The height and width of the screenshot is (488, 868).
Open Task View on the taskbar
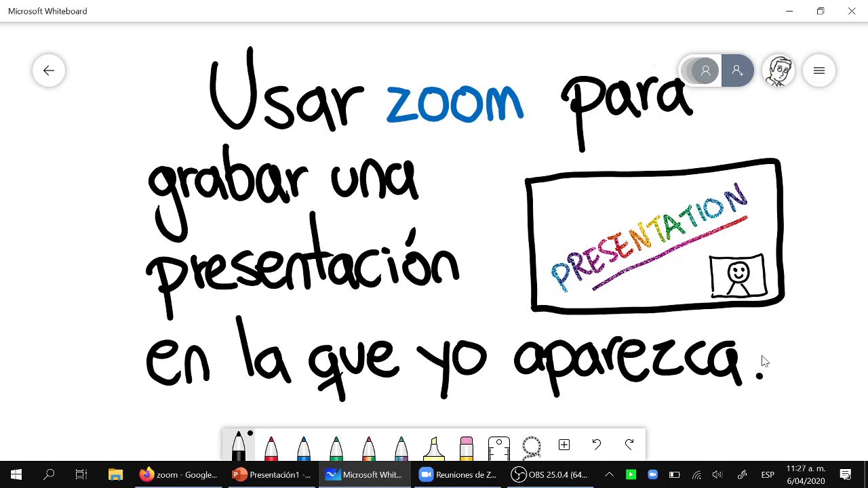tap(81, 474)
